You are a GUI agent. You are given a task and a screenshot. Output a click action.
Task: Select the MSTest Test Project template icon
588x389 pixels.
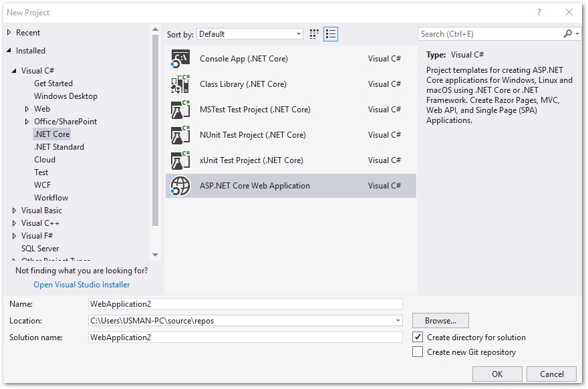coord(178,109)
